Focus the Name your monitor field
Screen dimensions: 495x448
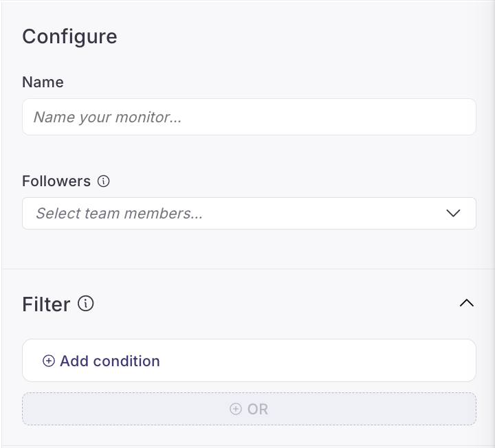[249, 117]
